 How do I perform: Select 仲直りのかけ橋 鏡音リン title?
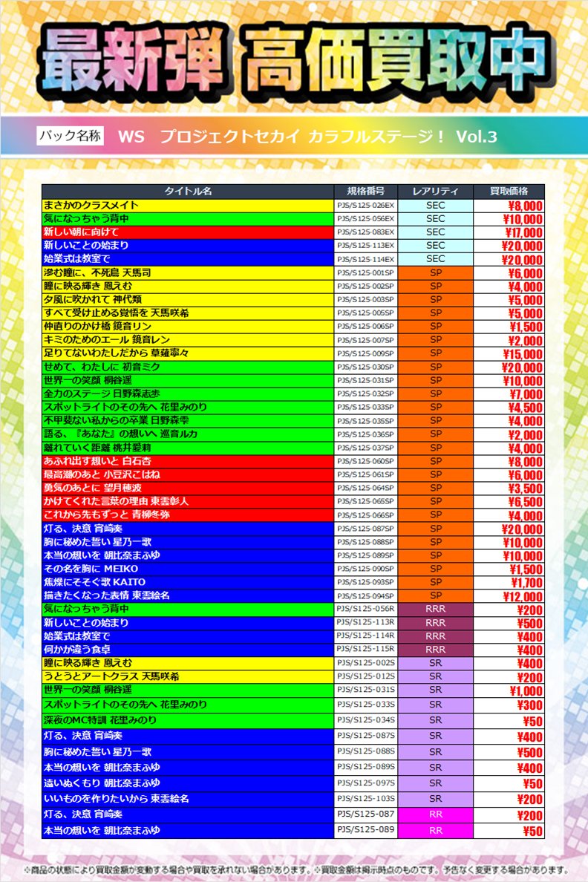98,326
